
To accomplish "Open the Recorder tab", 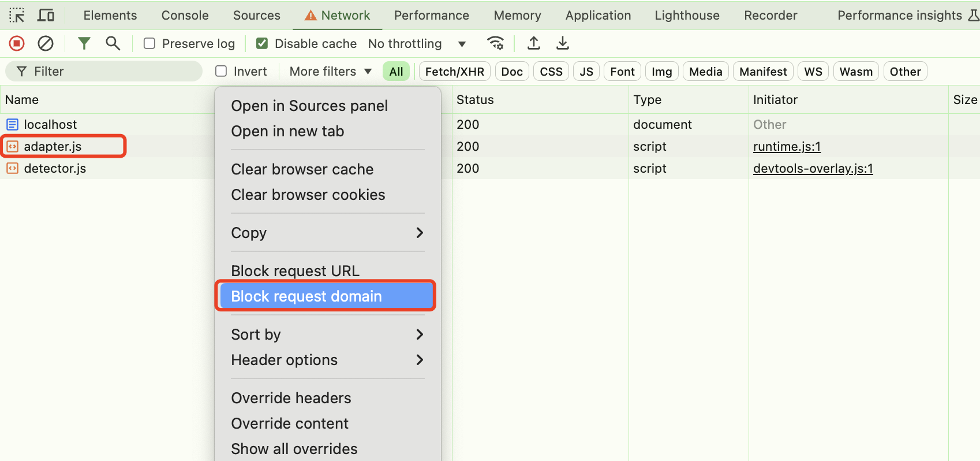I will coord(770,15).
